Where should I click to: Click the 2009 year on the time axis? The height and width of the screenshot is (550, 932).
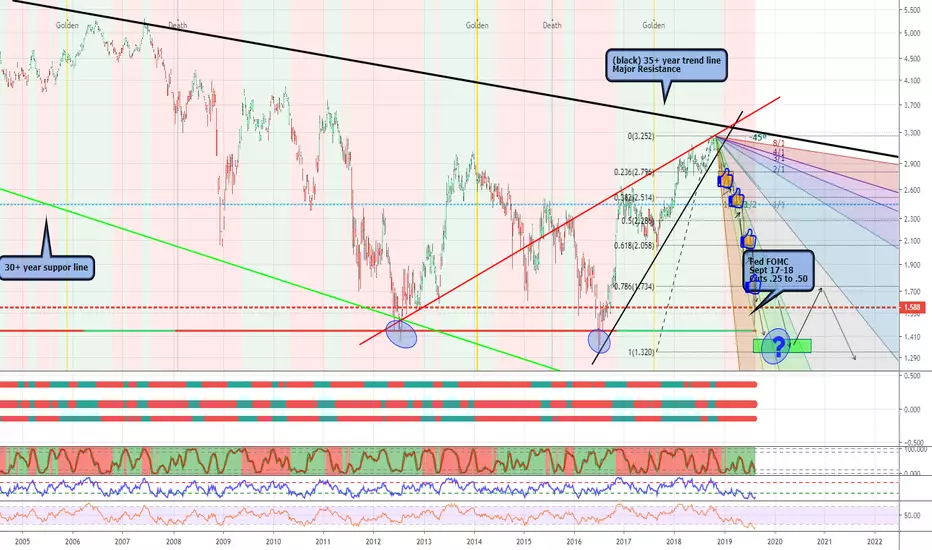tap(223, 542)
